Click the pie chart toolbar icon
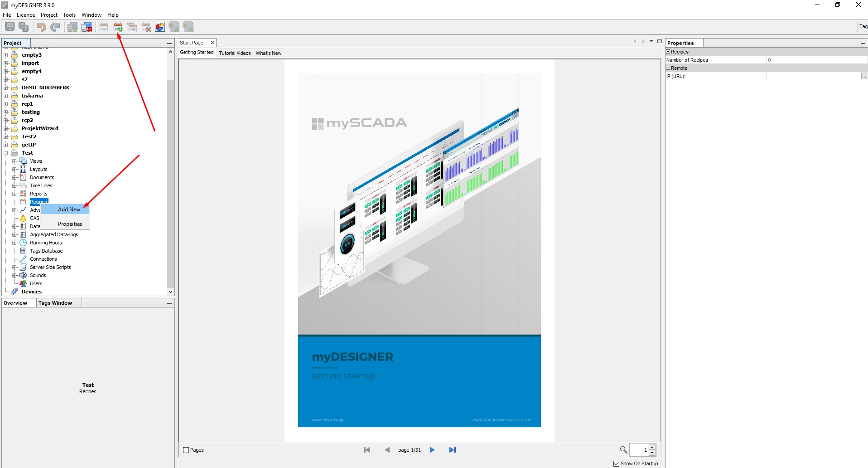 (x=160, y=27)
